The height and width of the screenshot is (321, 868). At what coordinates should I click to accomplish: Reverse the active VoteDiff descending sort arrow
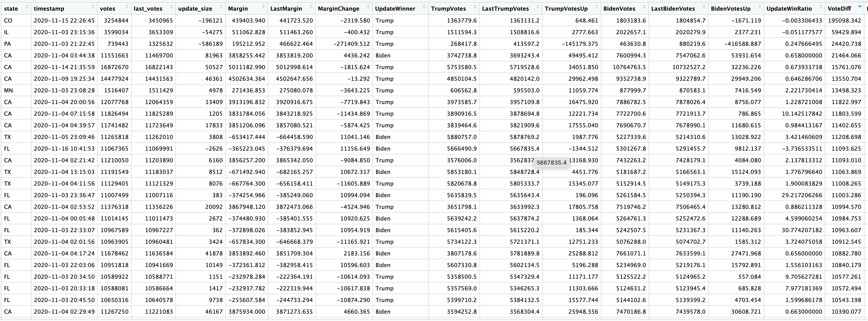[x=860, y=7]
